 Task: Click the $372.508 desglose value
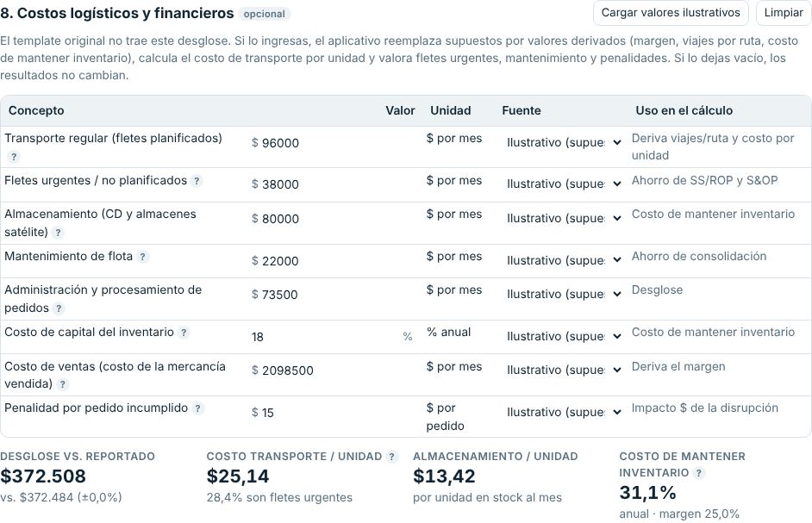[43, 476]
